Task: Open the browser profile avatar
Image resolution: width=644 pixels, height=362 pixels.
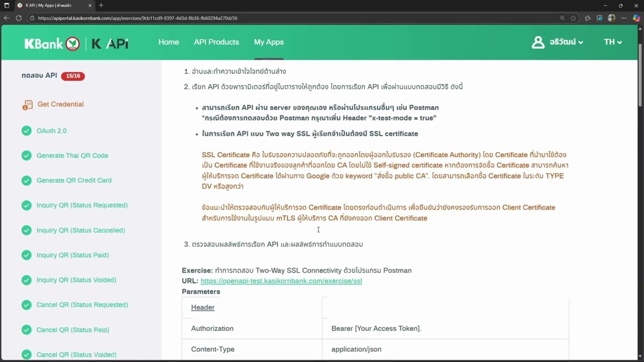Action: click(x=612, y=18)
